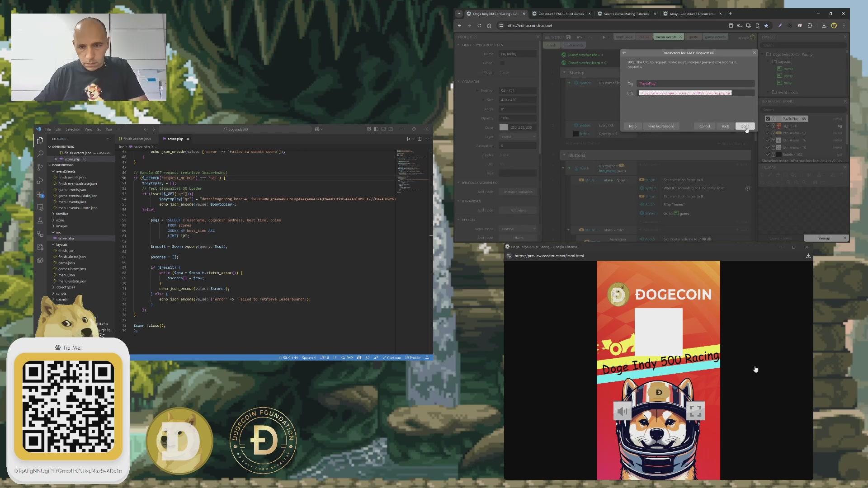
Task: Open menu.json file in layouts folder
Action: pyautogui.click(x=66, y=275)
